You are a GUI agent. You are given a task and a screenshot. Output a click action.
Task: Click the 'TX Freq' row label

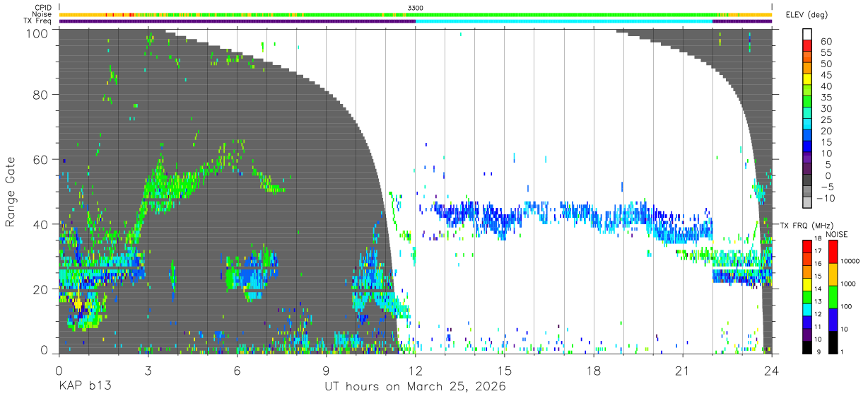click(38, 21)
